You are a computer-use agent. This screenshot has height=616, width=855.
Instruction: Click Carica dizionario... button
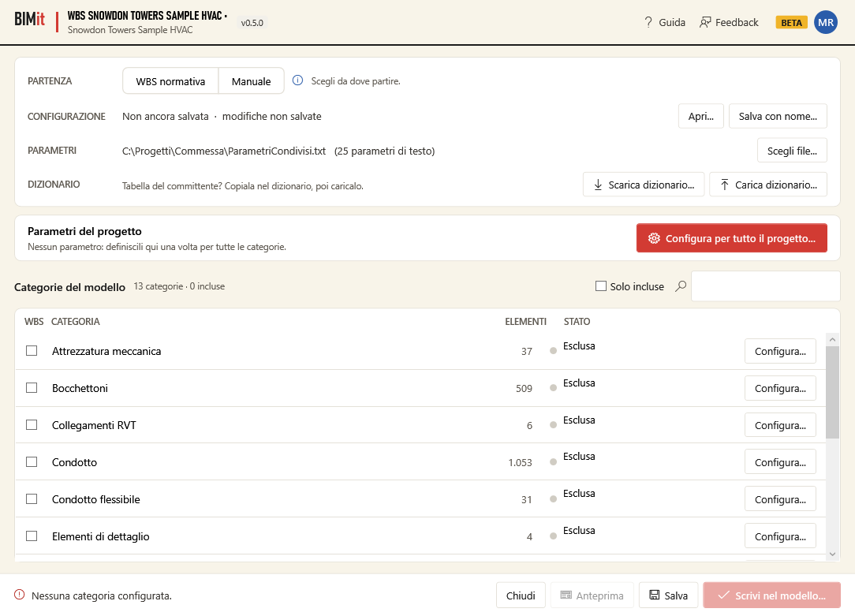pos(767,185)
